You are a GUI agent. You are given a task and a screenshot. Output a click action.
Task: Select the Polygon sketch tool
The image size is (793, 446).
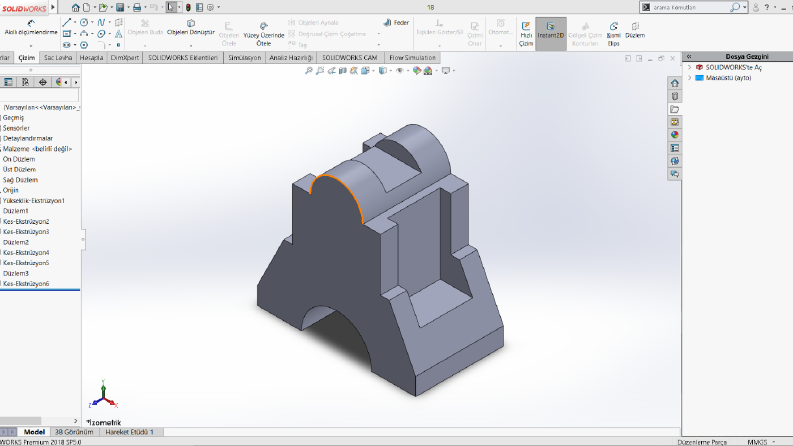(84, 44)
